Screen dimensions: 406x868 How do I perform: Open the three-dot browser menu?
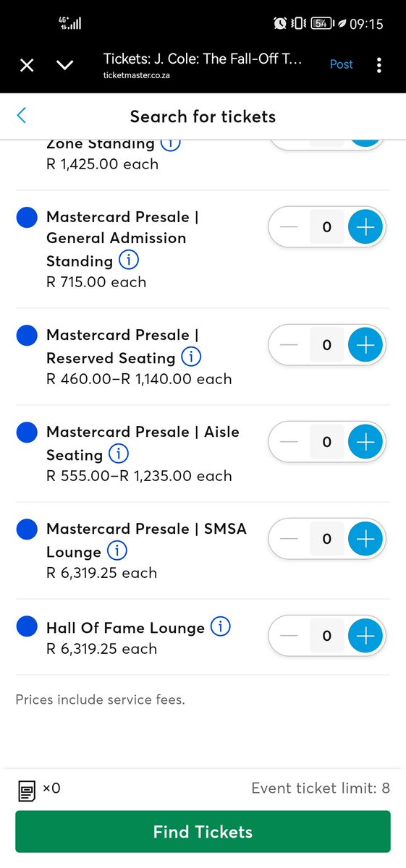coord(378,65)
